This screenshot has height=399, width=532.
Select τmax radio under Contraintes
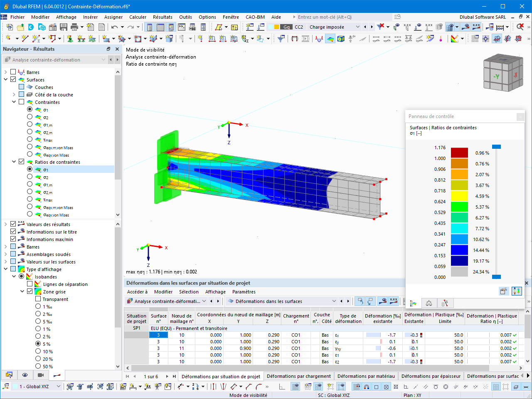(x=30, y=139)
